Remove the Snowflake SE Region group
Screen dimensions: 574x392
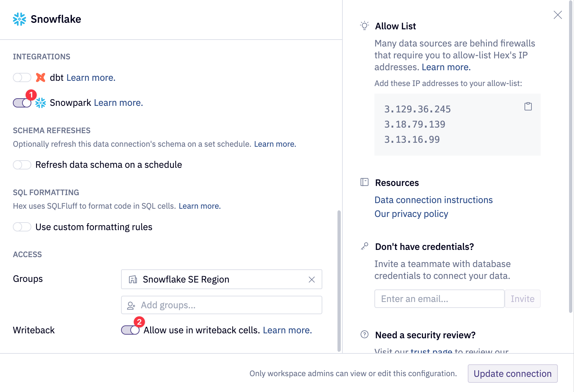311,280
